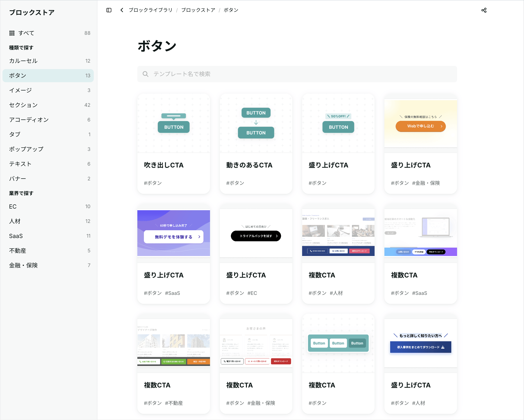This screenshot has height=420, width=524.
Task: Filter by SaaS industry
Action: click(16, 236)
